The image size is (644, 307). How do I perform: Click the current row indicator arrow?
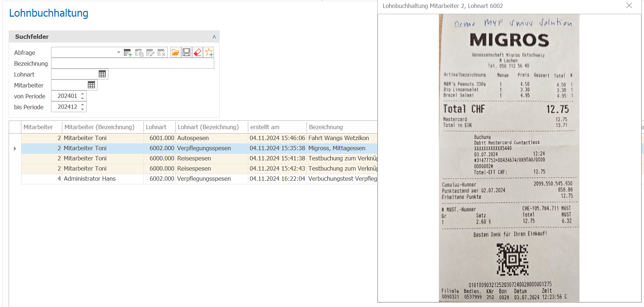(15, 148)
